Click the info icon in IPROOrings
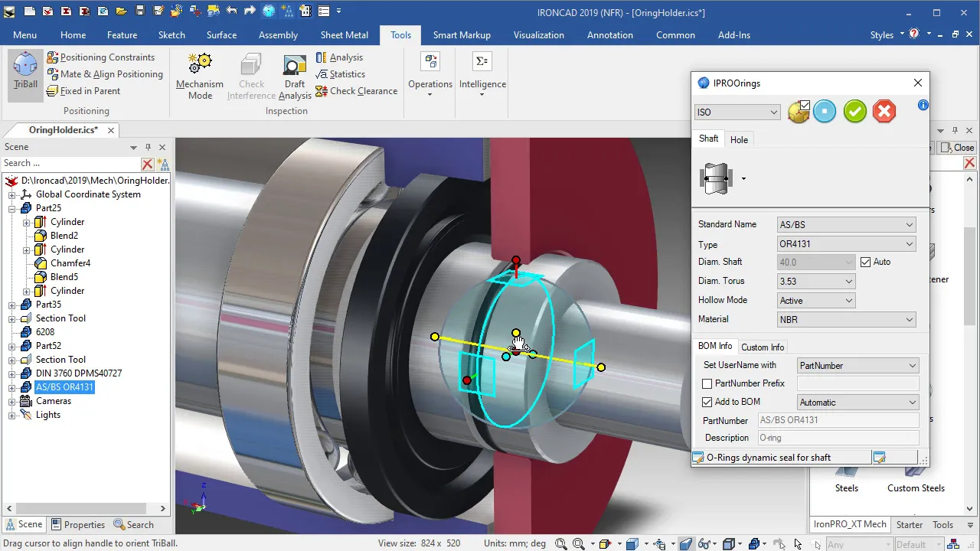Image resolution: width=980 pixels, height=551 pixels. click(x=923, y=105)
